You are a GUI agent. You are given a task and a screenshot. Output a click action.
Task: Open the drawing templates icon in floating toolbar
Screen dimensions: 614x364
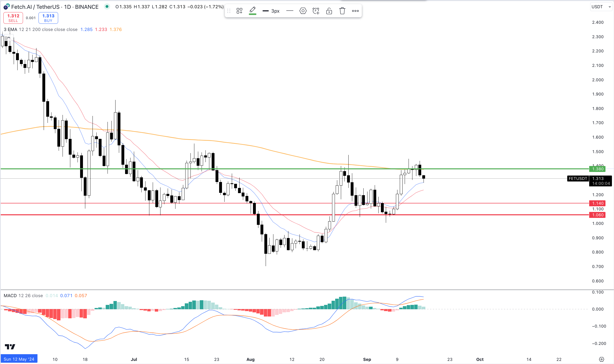[x=239, y=11]
